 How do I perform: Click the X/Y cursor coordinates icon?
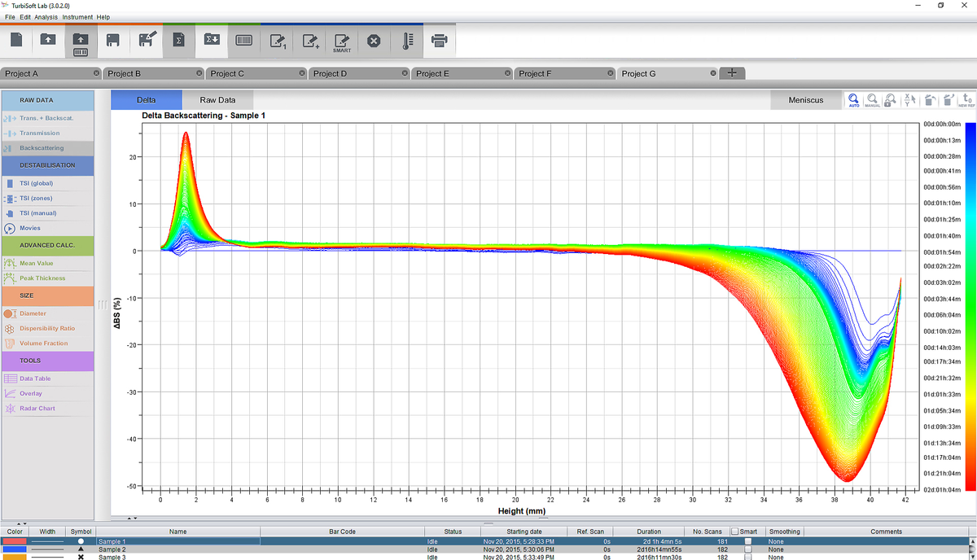[910, 99]
